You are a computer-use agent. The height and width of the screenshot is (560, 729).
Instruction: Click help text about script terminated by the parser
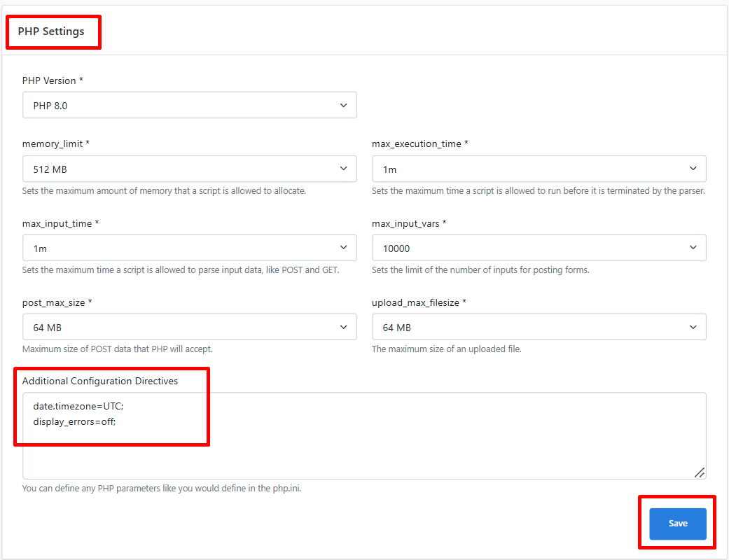[x=539, y=191]
